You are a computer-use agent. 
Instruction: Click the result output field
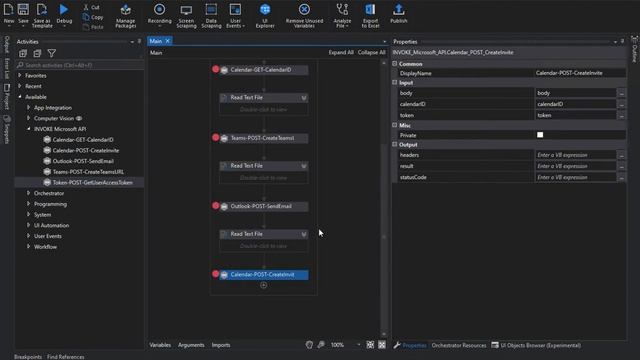click(x=576, y=166)
